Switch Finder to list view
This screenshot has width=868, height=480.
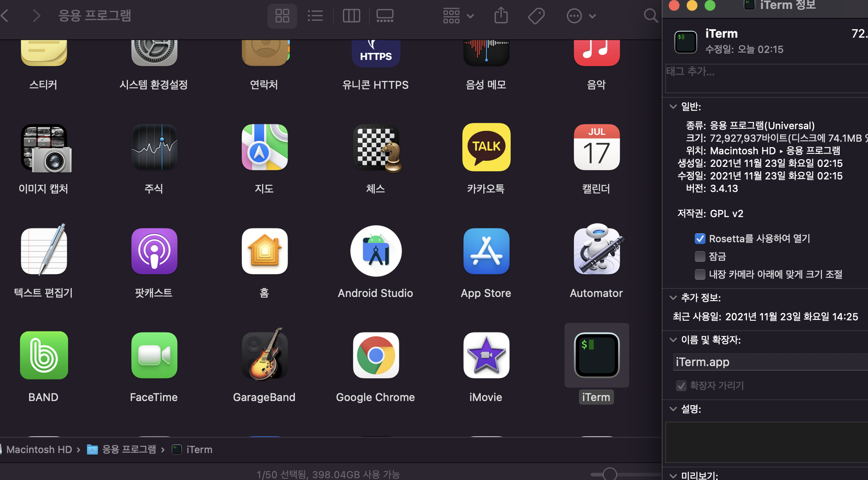(x=316, y=16)
